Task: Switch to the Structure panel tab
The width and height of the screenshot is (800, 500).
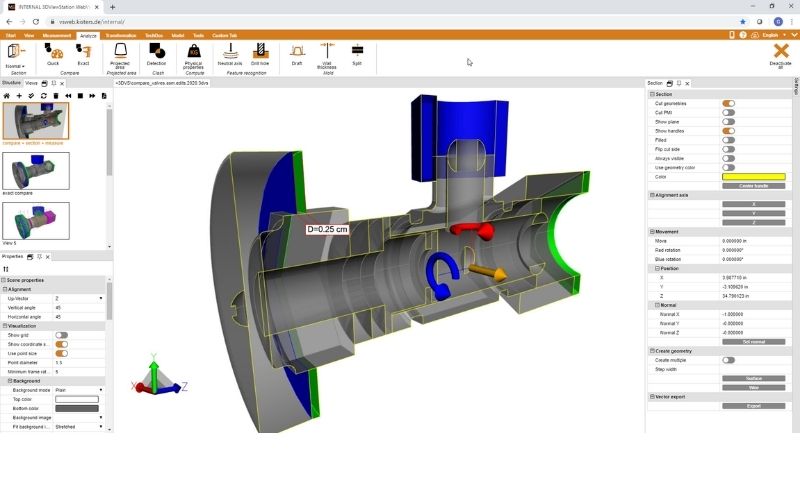Action: 11,83
